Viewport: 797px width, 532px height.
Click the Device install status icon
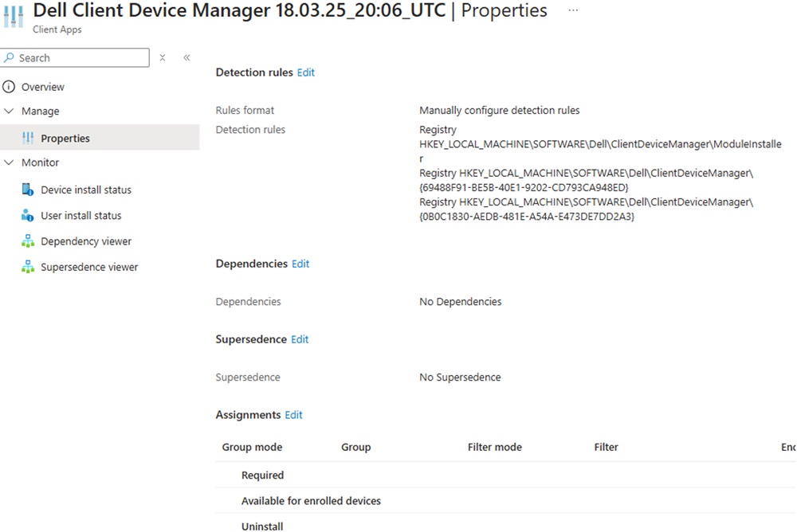click(28, 190)
